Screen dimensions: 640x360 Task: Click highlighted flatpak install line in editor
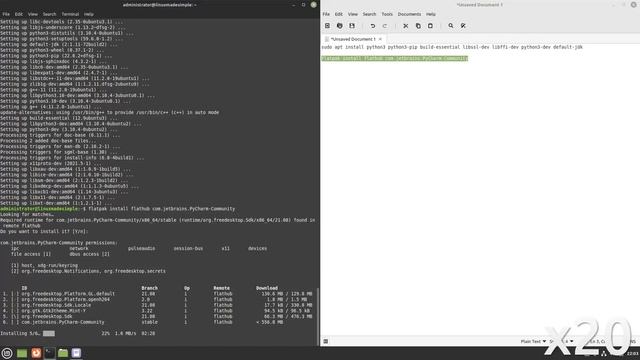click(x=394, y=58)
